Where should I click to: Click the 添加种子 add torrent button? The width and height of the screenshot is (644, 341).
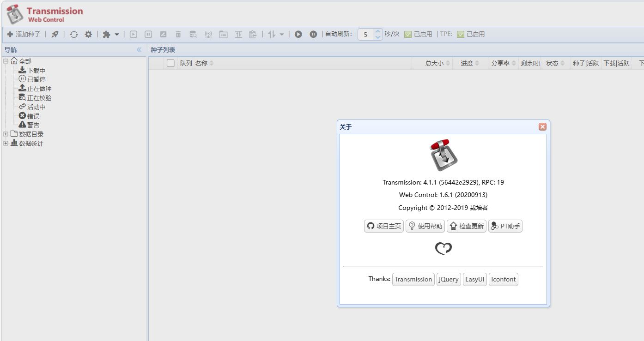(24, 34)
